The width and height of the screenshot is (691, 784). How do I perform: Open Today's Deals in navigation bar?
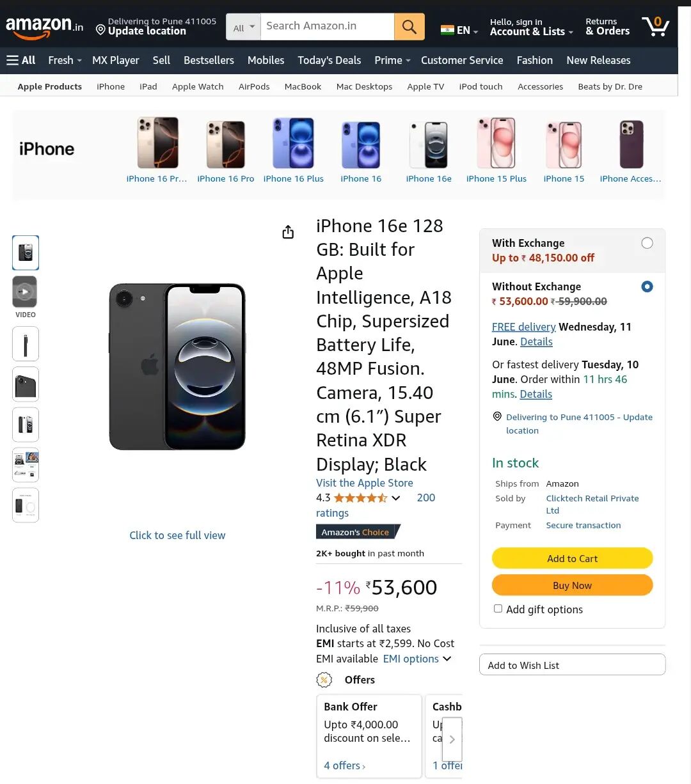tap(329, 60)
